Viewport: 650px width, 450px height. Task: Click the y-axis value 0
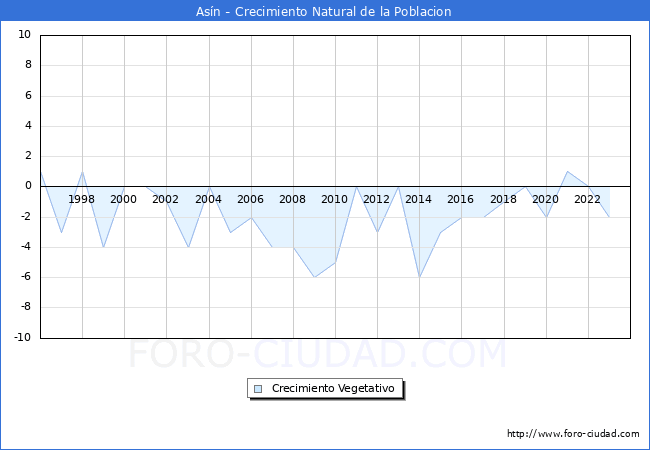point(28,186)
